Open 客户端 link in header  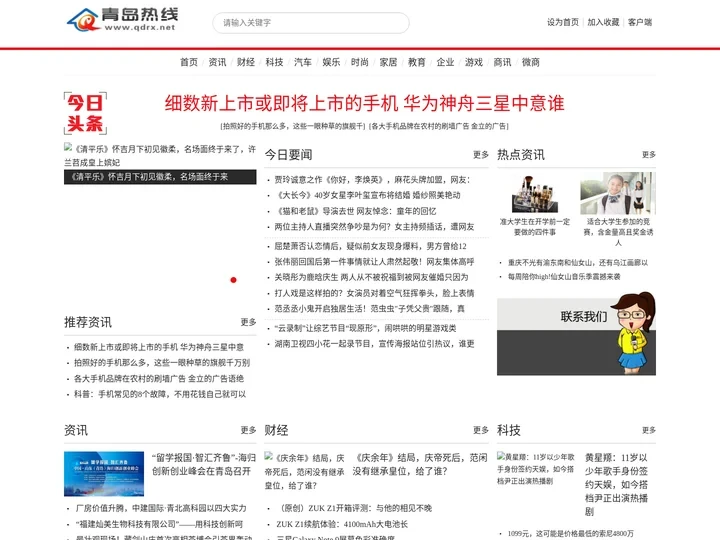pos(640,22)
